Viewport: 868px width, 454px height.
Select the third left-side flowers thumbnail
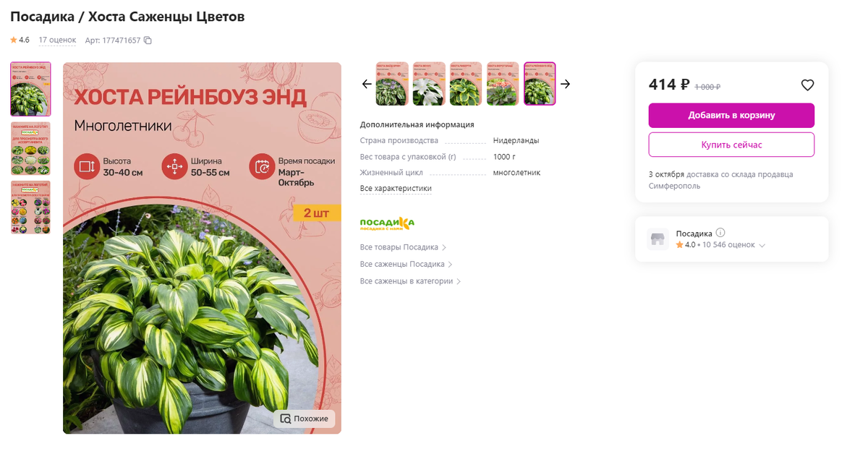pos(30,207)
